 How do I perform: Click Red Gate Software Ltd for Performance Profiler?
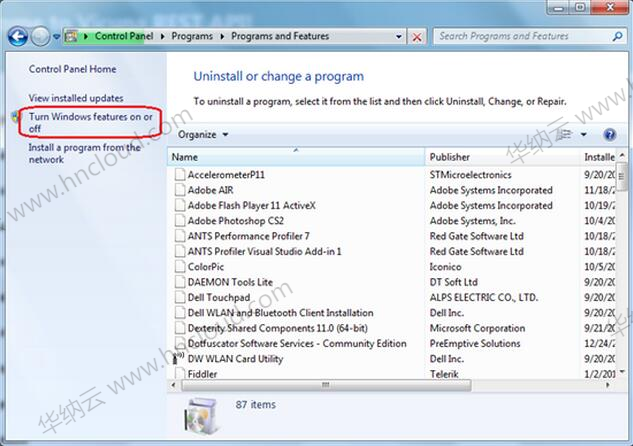tap(476, 236)
